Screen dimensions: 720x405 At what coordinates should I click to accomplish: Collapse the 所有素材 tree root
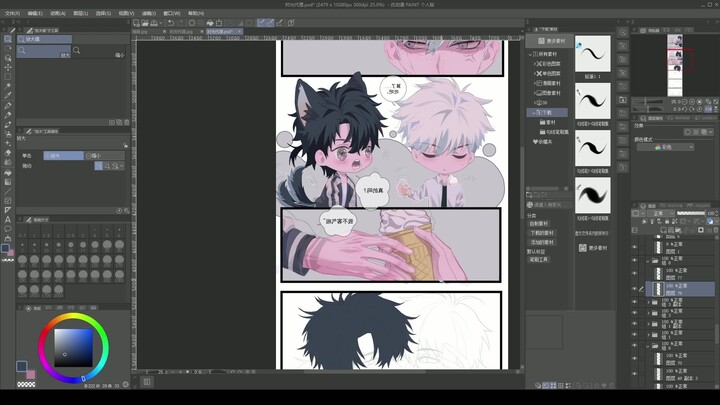[x=531, y=54]
